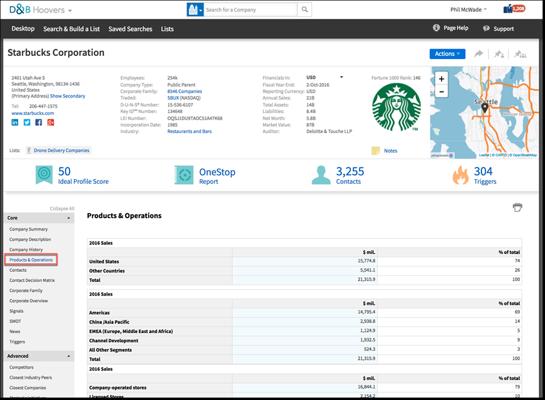The image size is (545, 400).
Task: Collapse the Core section
Action: [x=68, y=218]
